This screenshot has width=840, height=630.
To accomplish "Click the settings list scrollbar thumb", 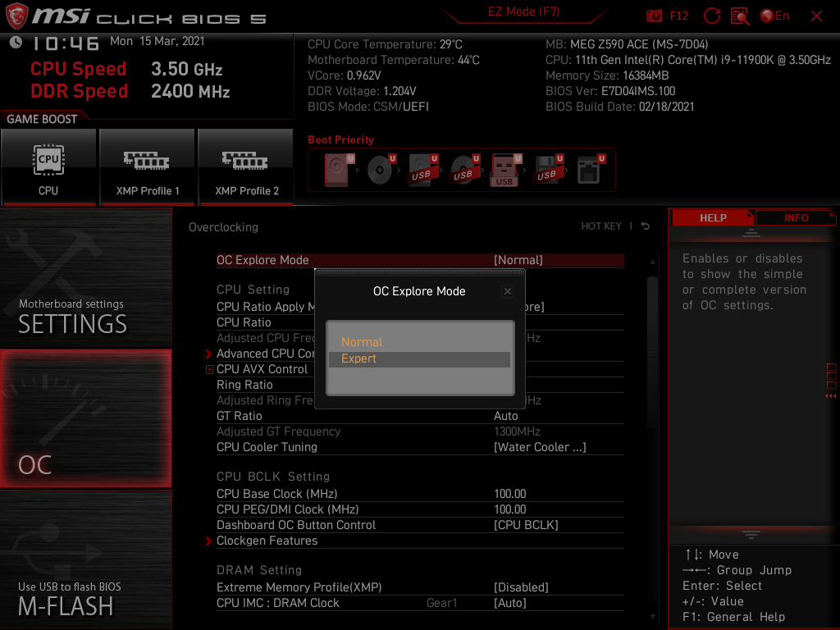I will [x=652, y=351].
